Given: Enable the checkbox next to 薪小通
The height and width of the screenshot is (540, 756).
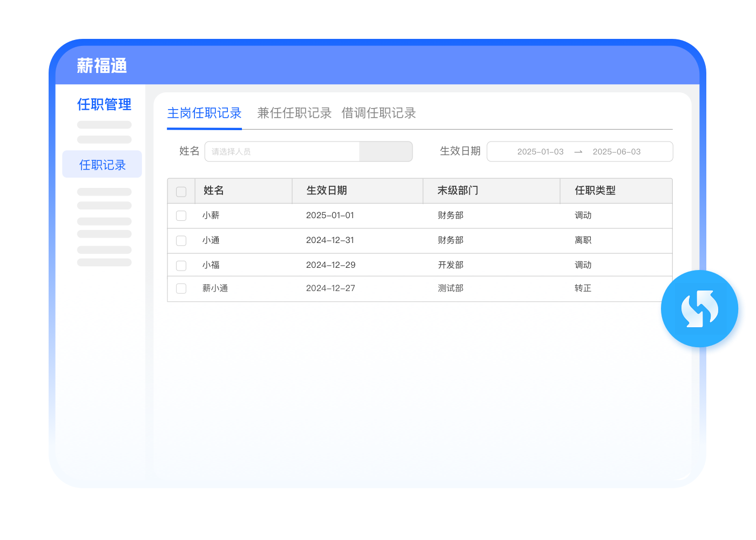Looking at the screenshot, I should (x=181, y=288).
